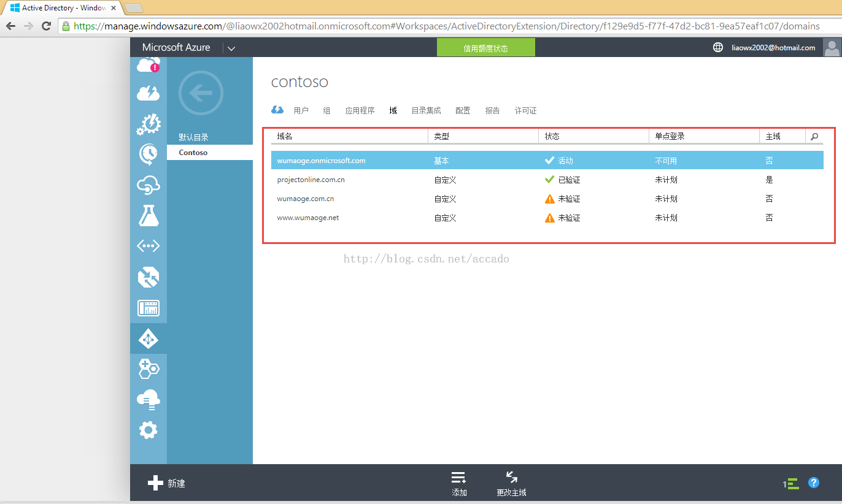842x504 pixels.
Task: Click the quick start cloud icon
Action: [x=277, y=110]
